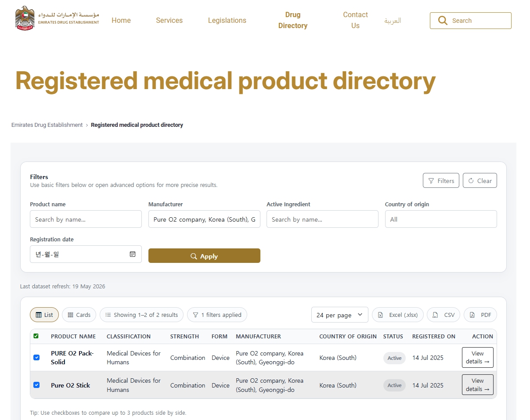Viewport: 530px width, 420px height.
Task: Open the calendar picker icon in Registration date
Action: (x=133, y=254)
